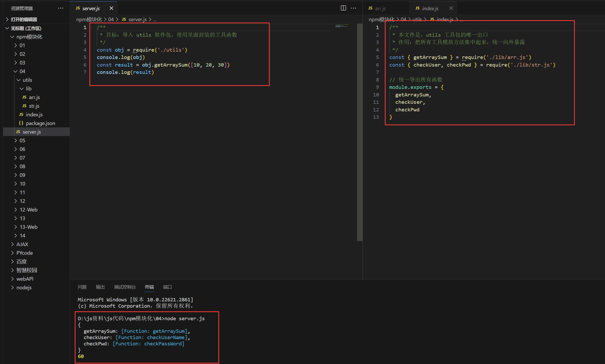This screenshot has height=364, width=605.
Task: Click the terminal output value 60
Action: (81, 356)
